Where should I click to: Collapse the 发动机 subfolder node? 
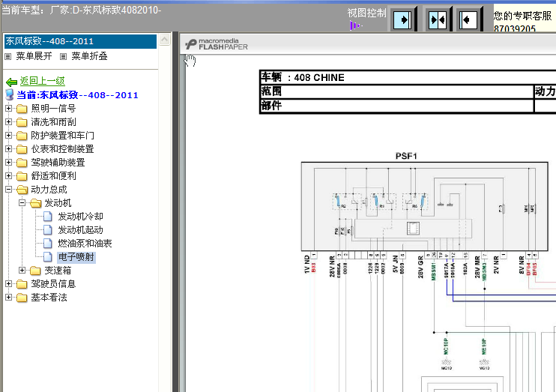click(x=22, y=202)
